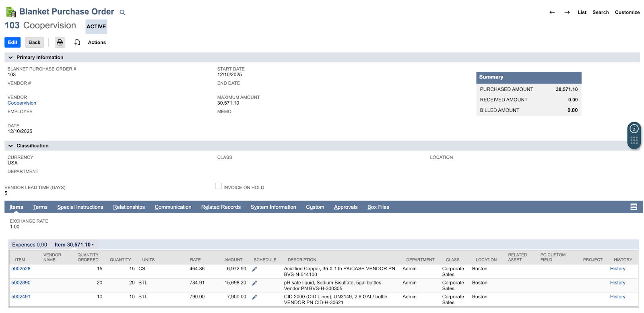Screen dimensions: 644x313
Task: Open the Coopervision vendor link
Action: pos(22,103)
